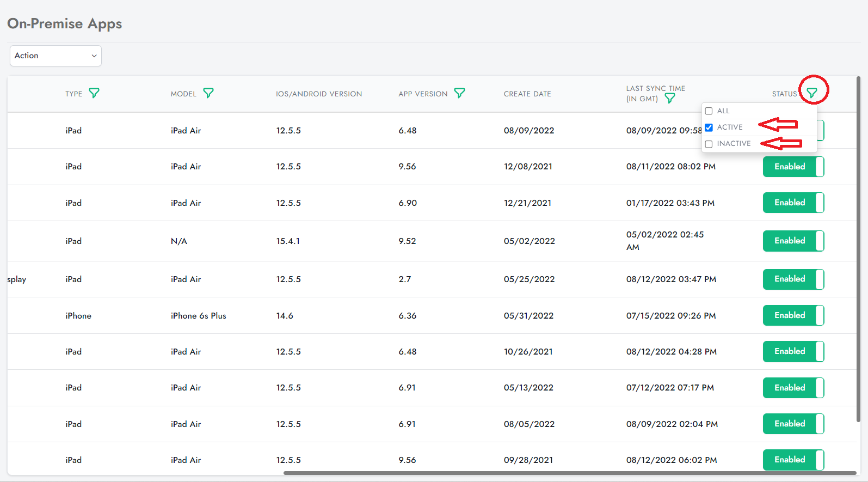Image resolution: width=868 pixels, height=482 pixels.
Task: Toggle Enabled switch for row created 09/28/2021
Action: tap(793, 460)
